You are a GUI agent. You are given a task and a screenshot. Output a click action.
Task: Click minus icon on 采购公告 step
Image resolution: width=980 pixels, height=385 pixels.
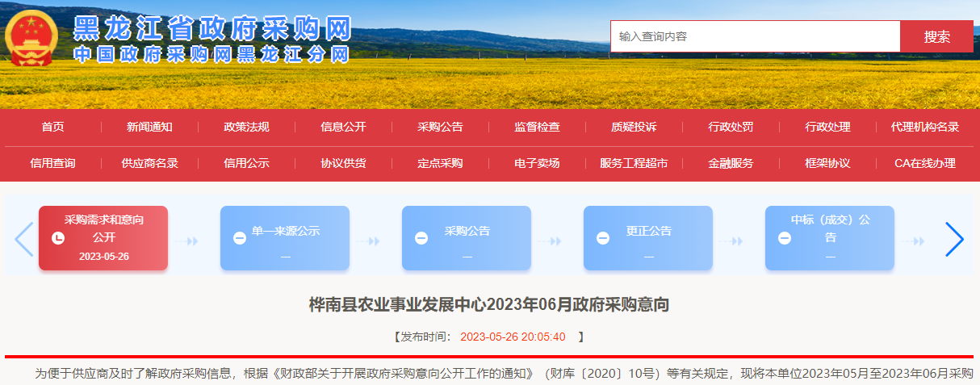click(421, 238)
